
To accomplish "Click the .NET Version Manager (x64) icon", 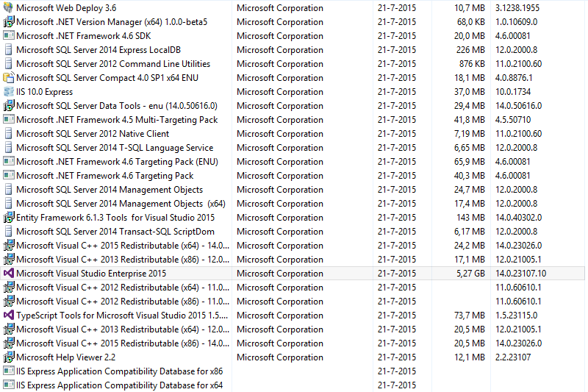I will [9, 22].
